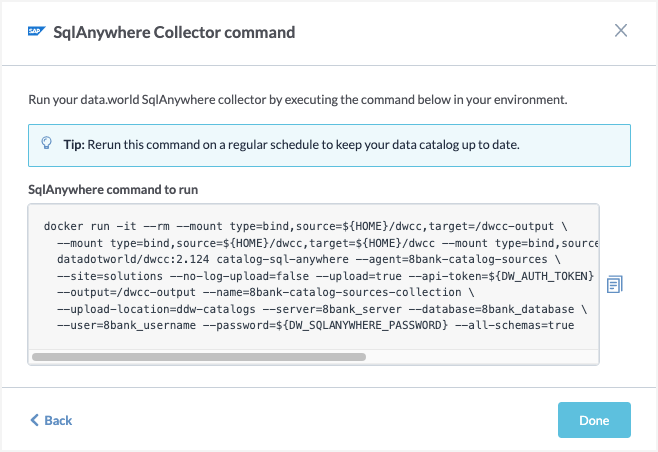Click the 'SqlAnywhere command to run' label

[x=113, y=190]
